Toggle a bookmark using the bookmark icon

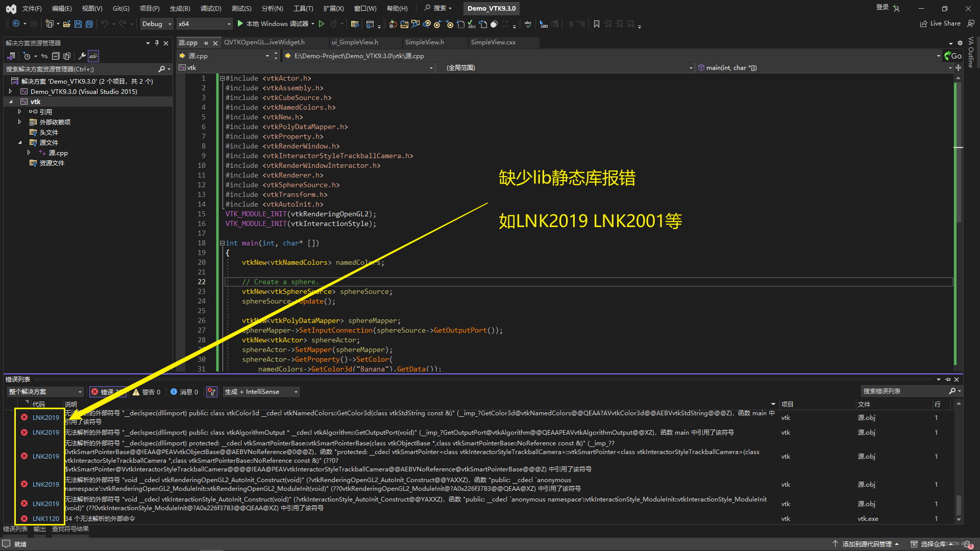point(597,24)
